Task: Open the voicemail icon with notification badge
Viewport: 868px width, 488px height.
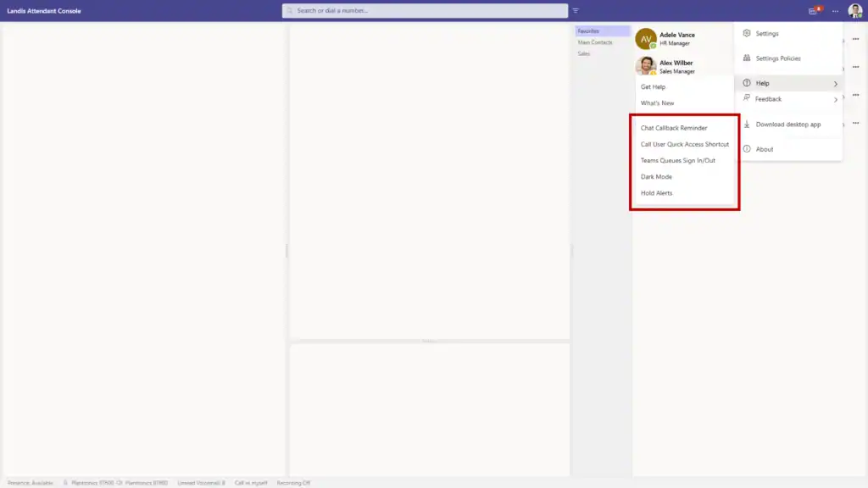Action: pos(813,10)
